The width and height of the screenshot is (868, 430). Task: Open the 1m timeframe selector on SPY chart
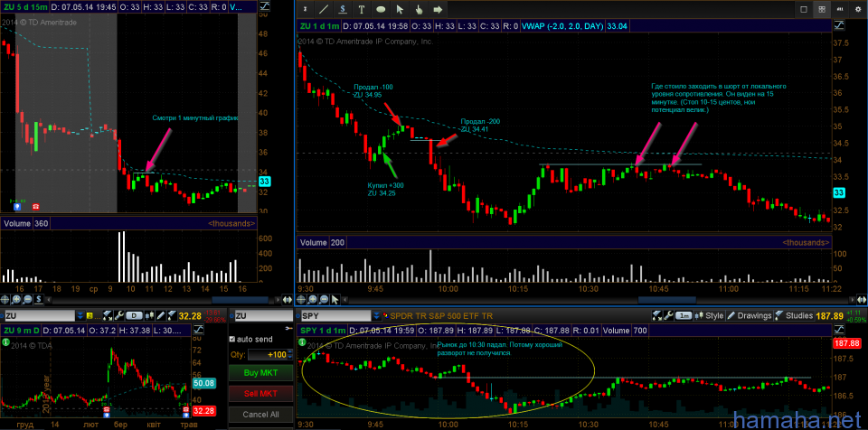(x=684, y=316)
